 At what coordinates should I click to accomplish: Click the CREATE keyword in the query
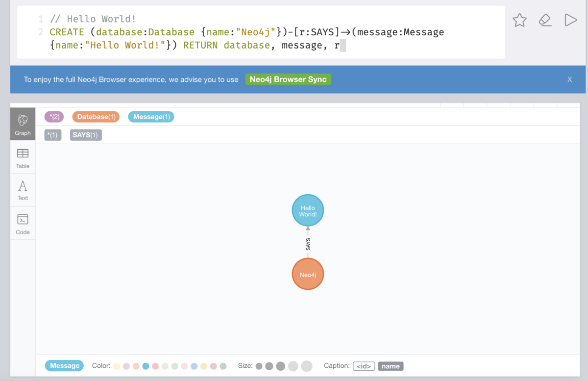[x=67, y=32]
